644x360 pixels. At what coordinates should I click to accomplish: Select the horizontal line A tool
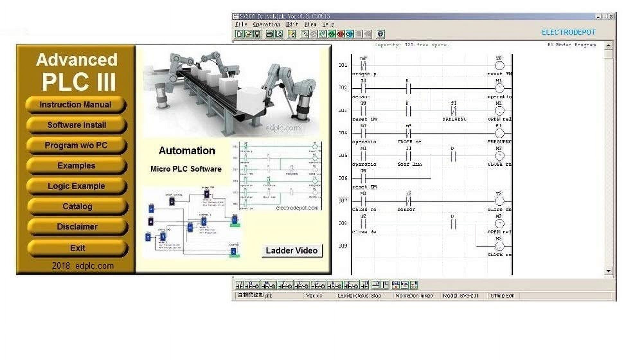pyautogui.click(x=376, y=285)
